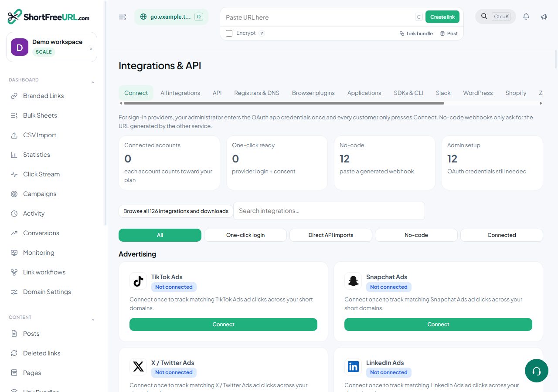Viewport: 558px width, 392px height.
Task: Click the globe icon in domain selector
Action: (x=143, y=17)
